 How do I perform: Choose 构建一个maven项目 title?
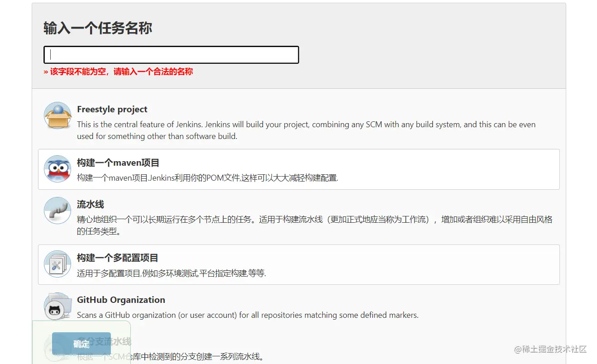tap(118, 163)
